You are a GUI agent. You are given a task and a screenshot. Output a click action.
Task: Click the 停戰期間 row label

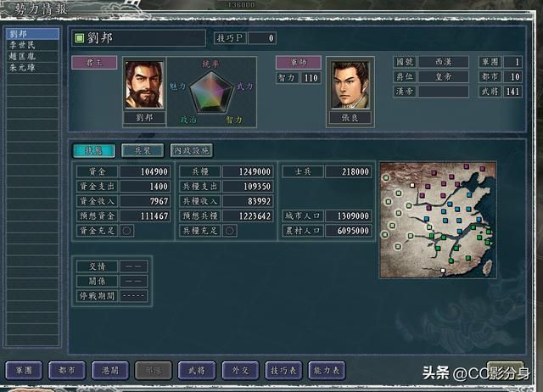pyautogui.click(x=98, y=296)
